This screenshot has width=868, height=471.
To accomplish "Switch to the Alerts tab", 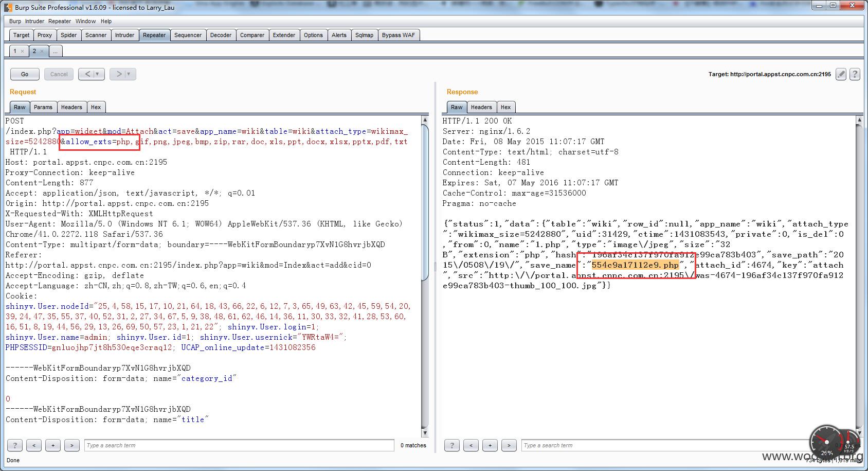I will [x=339, y=35].
